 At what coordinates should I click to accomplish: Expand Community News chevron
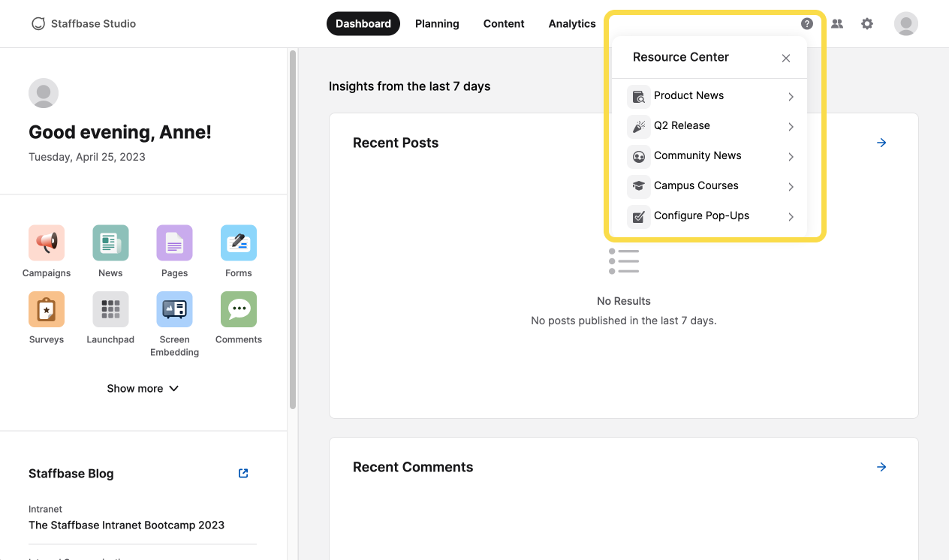pos(791,157)
